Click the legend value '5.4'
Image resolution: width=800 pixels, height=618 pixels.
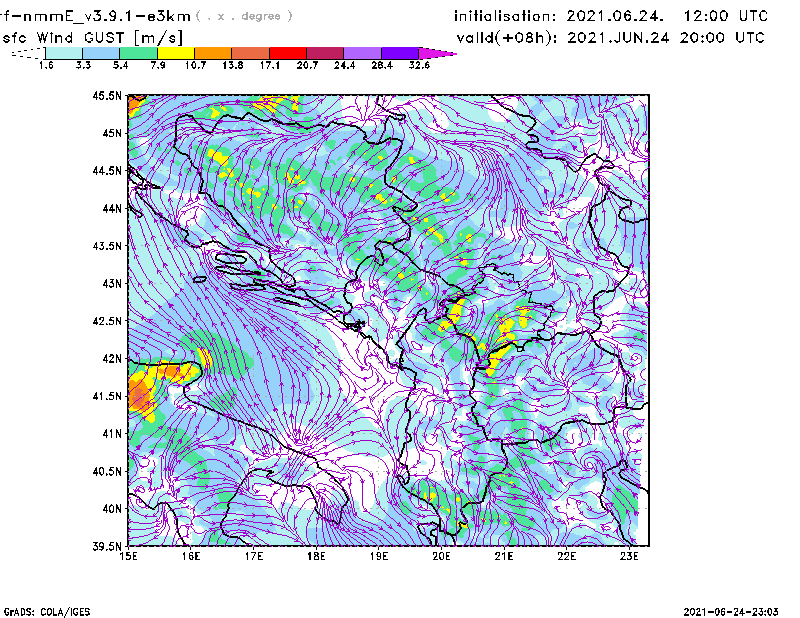click(120, 65)
